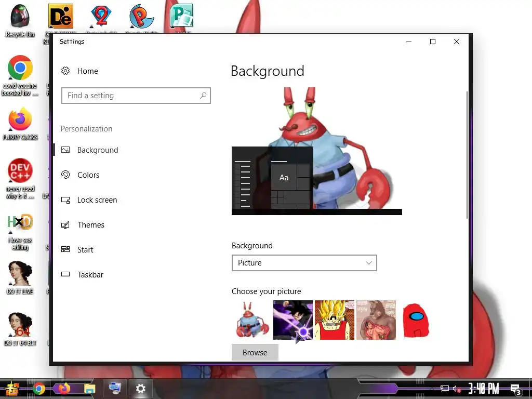Select Background in Personalization sidebar

[98, 150]
